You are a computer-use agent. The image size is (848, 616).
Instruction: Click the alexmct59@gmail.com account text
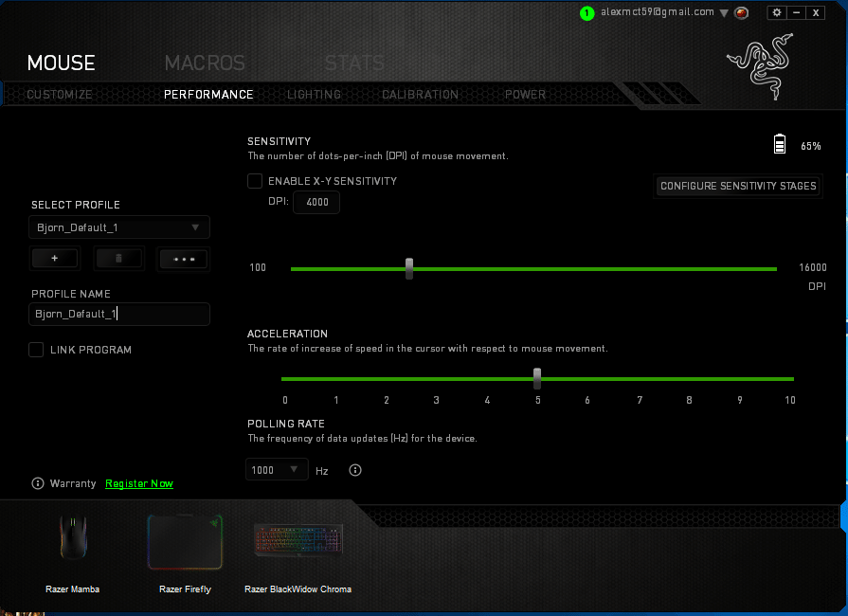[x=658, y=12]
